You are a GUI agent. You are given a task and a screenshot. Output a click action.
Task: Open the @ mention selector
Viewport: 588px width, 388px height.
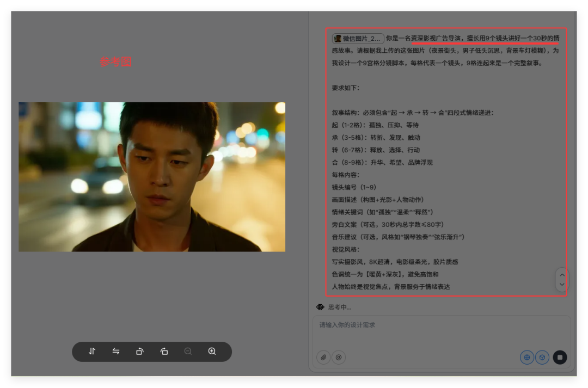coord(339,357)
